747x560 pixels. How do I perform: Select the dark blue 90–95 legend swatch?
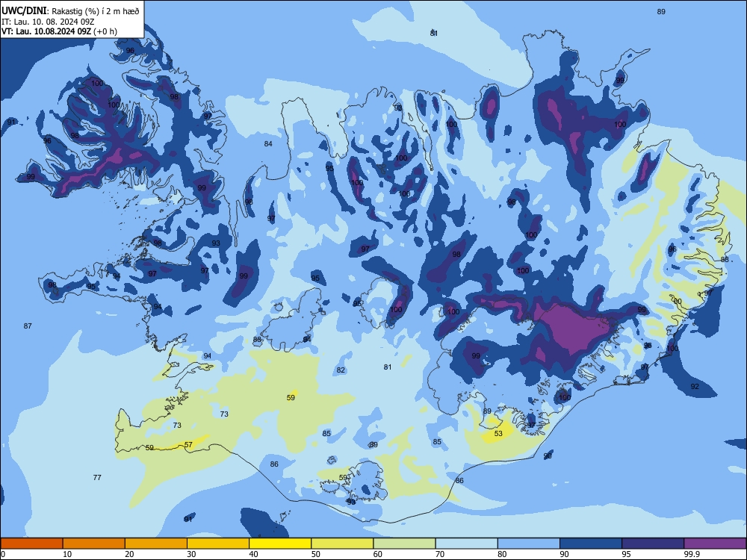(591, 544)
